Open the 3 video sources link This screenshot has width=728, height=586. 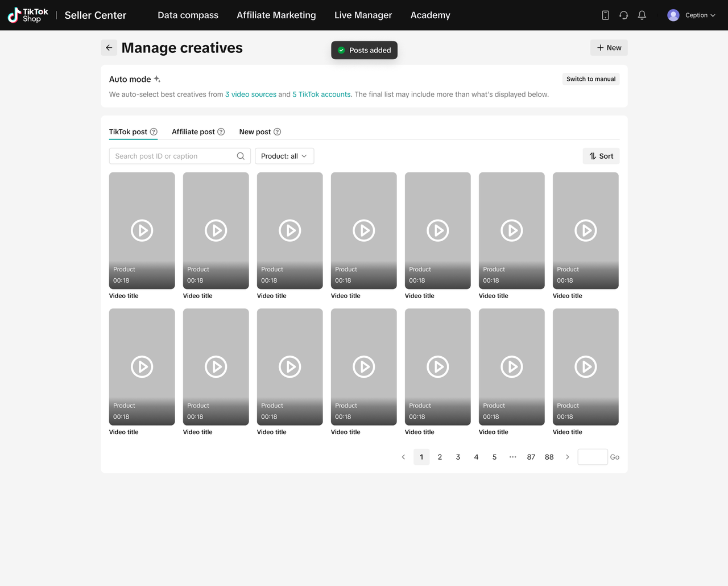point(250,94)
